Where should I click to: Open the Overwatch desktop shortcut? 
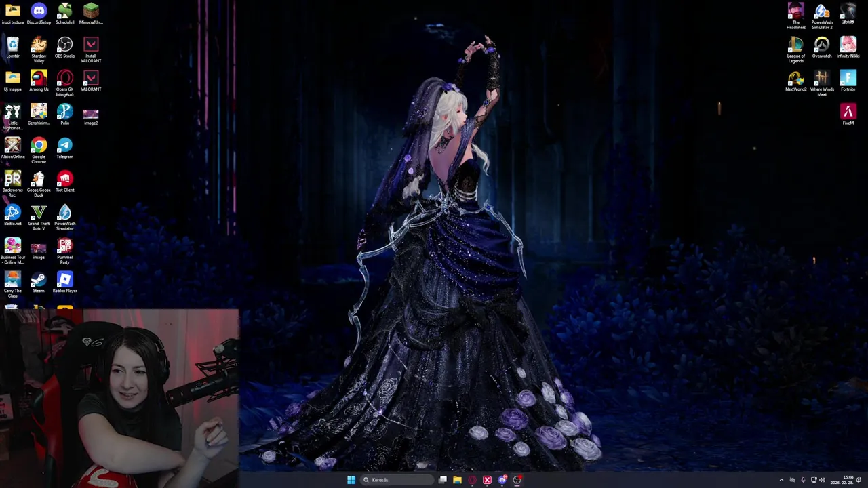(x=822, y=47)
